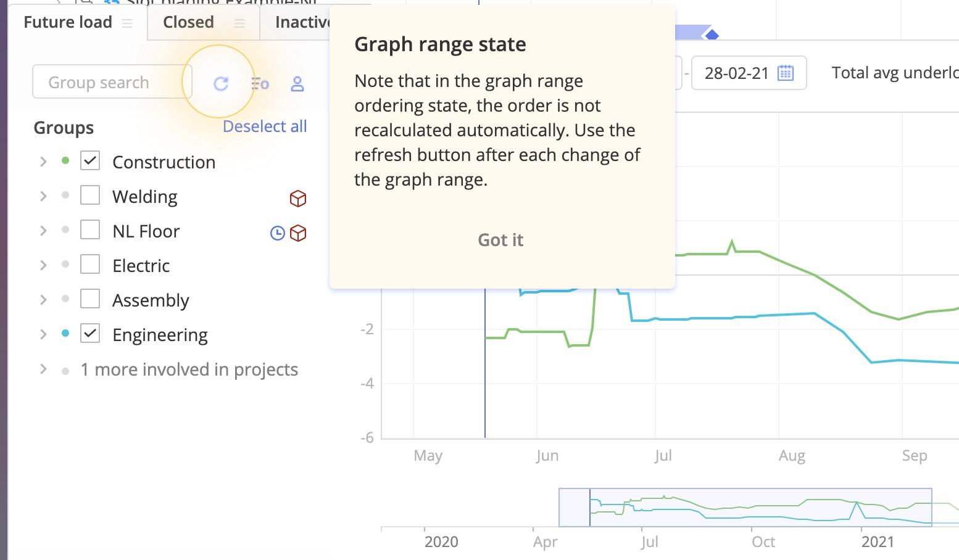Click the NL Floor group label
The width and height of the screenshot is (959, 560).
pyautogui.click(x=146, y=231)
